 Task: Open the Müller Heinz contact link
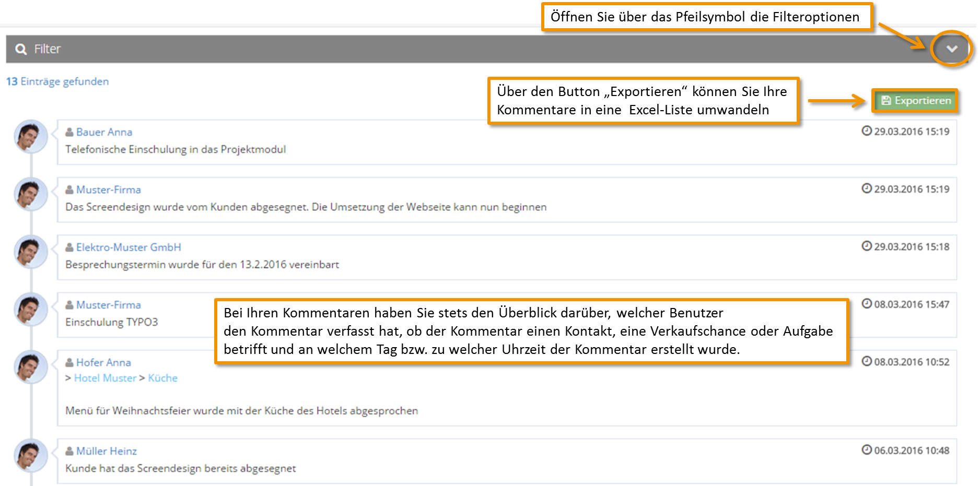pos(107,451)
